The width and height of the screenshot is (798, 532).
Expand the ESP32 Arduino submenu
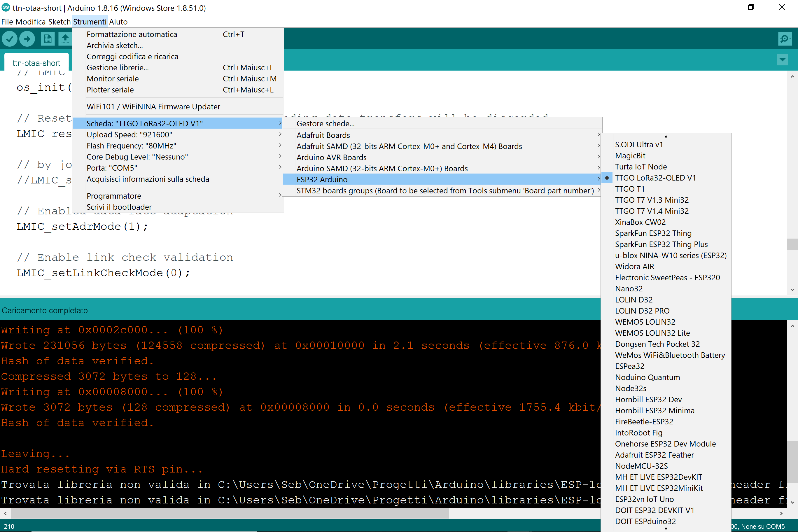tap(442, 179)
